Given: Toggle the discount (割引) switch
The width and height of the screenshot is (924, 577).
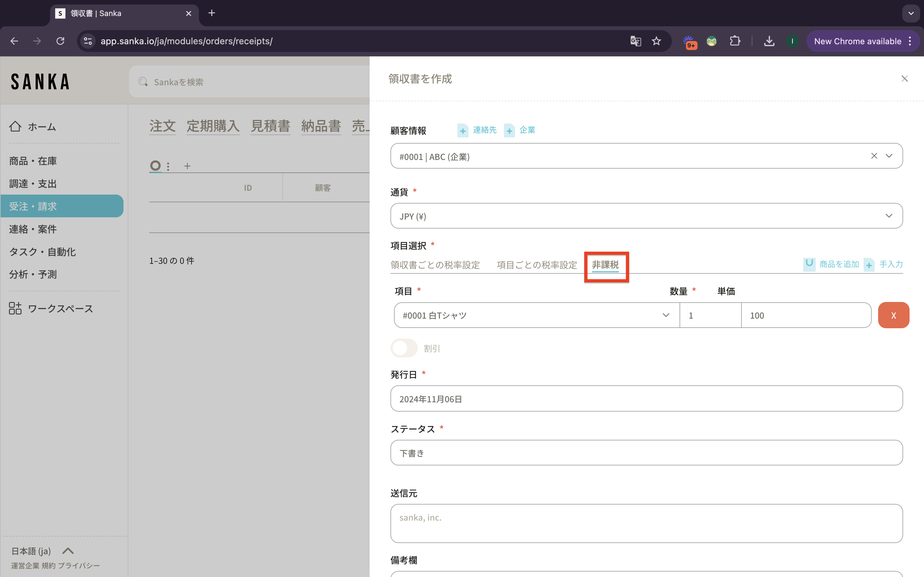Looking at the screenshot, I should [x=404, y=348].
